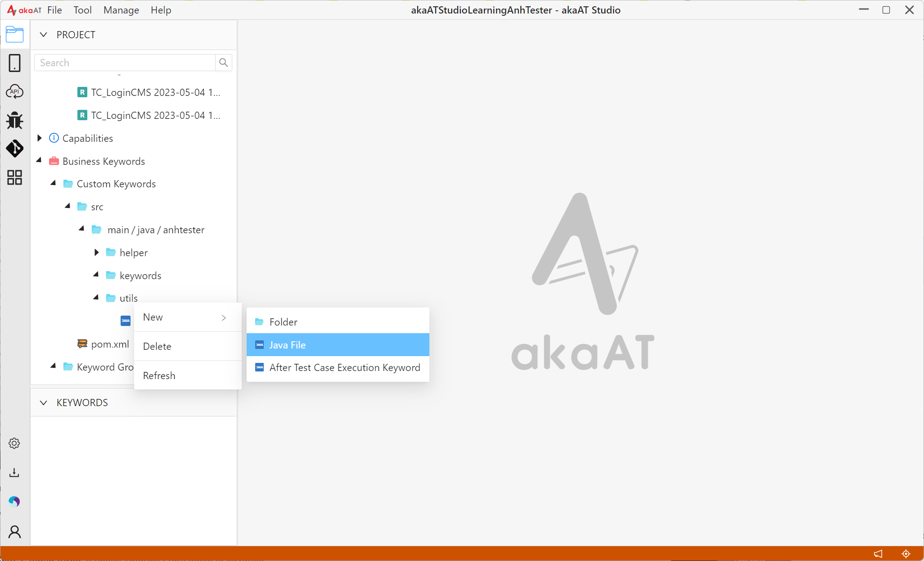
Task: Select the utils folder
Action: [128, 298]
